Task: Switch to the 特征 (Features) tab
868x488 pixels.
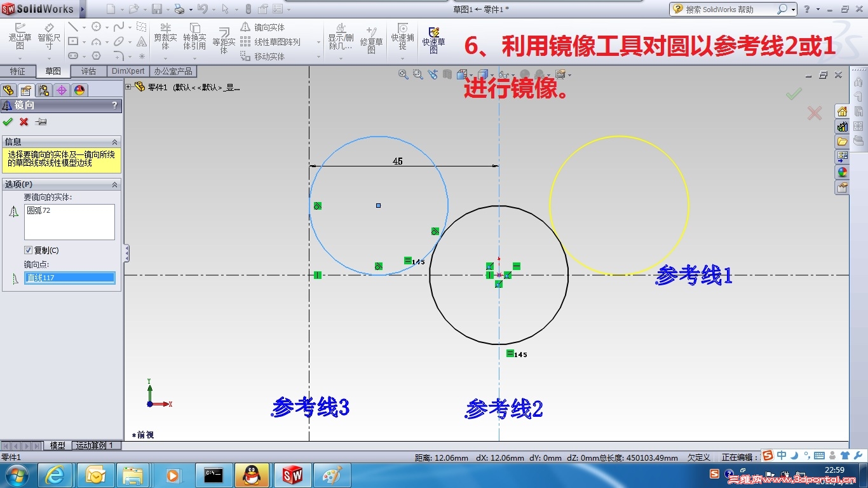Action: pyautogui.click(x=18, y=71)
